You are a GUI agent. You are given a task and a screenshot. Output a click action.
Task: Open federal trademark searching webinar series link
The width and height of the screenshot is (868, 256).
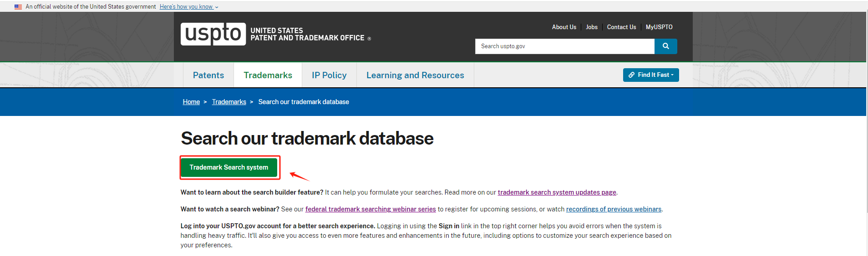371,209
